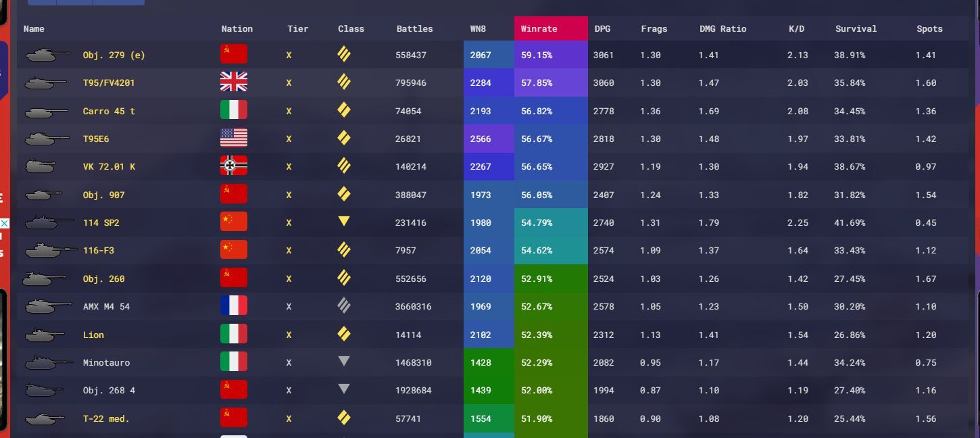This screenshot has width=980, height=438.
Task: Close the ad using the X icon at left edge
Action: coord(4,223)
